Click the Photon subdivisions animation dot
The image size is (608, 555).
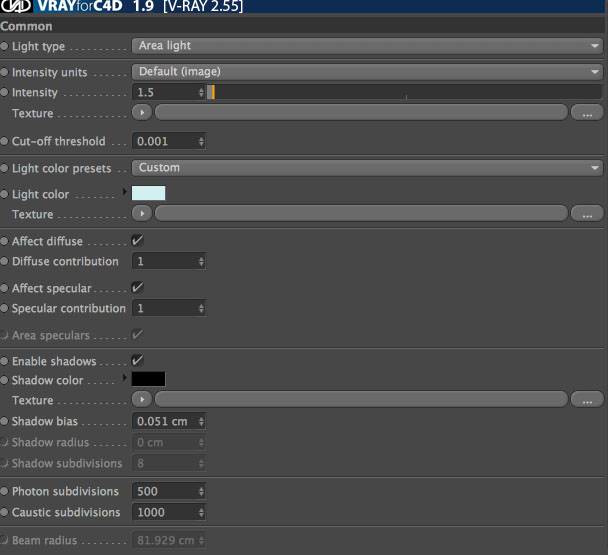(4, 491)
